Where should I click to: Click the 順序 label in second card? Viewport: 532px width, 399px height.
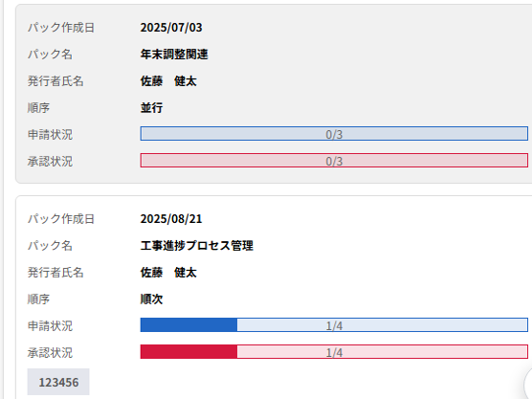pos(38,299)
